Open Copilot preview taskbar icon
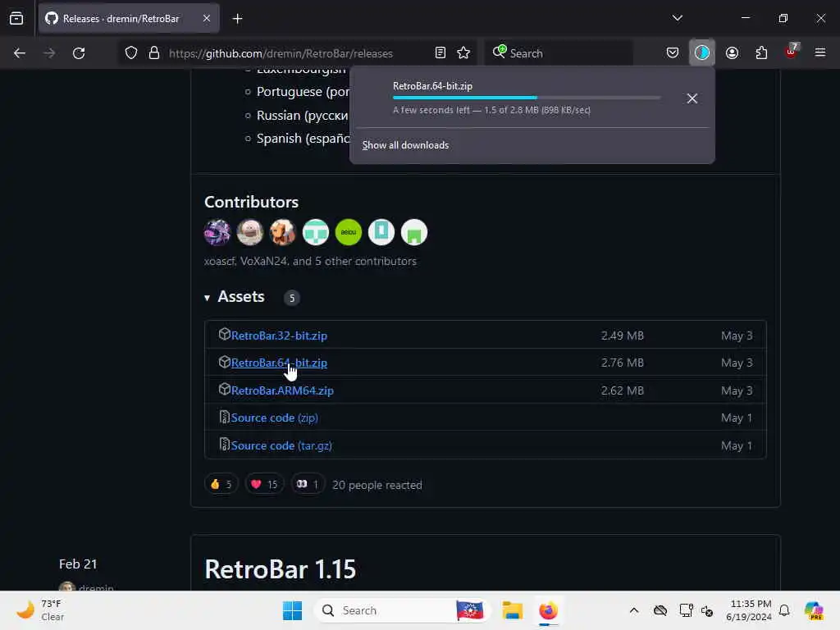This screenshot has width=840, height=630. click(814, 610)
